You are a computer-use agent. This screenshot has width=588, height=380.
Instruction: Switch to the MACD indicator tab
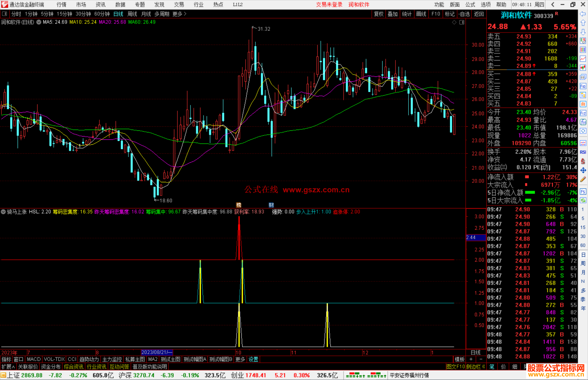pos(33,359)
